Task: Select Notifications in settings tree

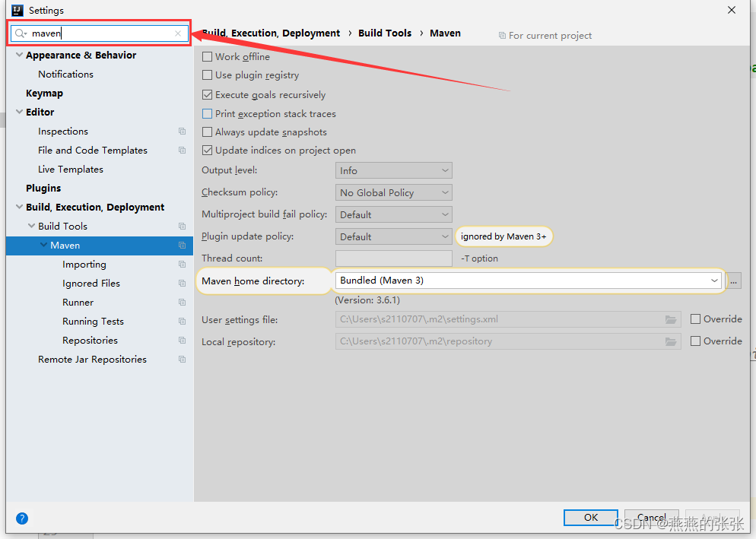Action: point(65,75)
